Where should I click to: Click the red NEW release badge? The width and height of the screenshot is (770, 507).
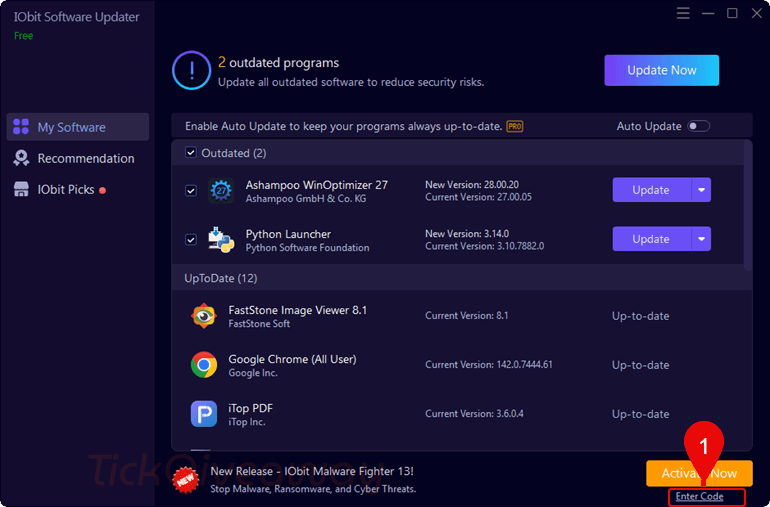point(186,480)
